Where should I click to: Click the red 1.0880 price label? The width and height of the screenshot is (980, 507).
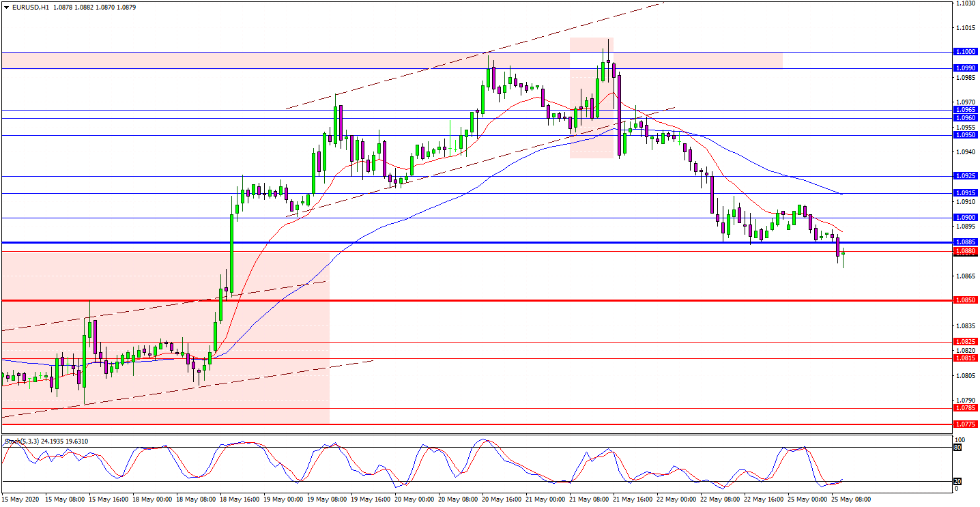tap(965, 251)
